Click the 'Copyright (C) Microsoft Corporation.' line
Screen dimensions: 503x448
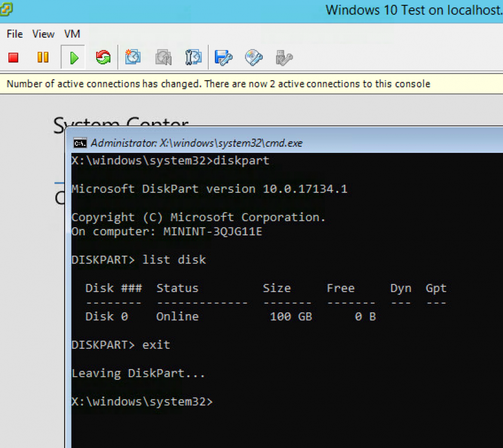[x=198, y=217]
